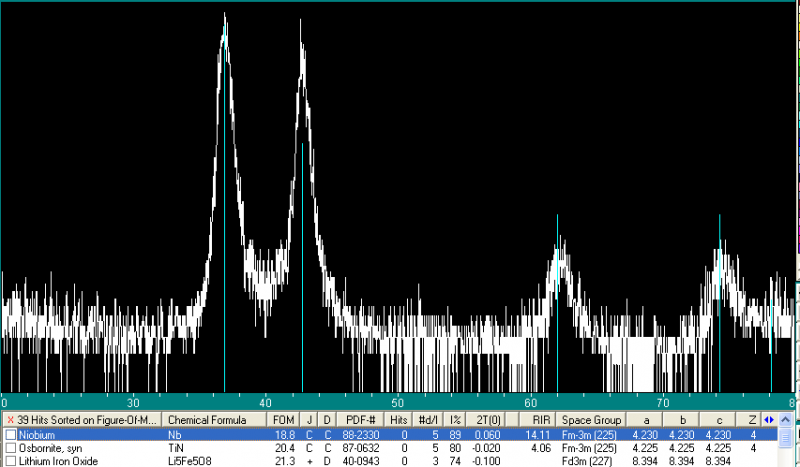Click the hit list scroll-up arrow
The height and width of the screenshot is (467, 800).
(785, 420)
